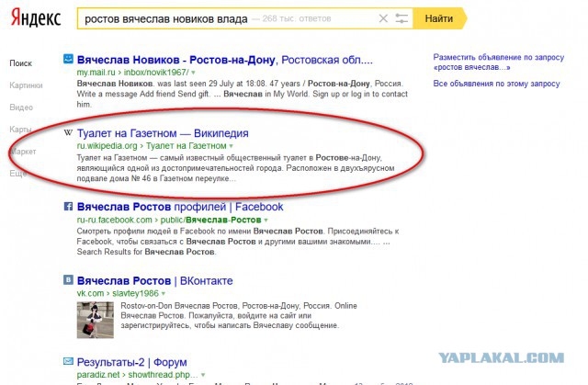The width and height of the screenshot is (588, 385).
Task: Click envelope favicon of Результаты-2 result
Action: (68, 361)
